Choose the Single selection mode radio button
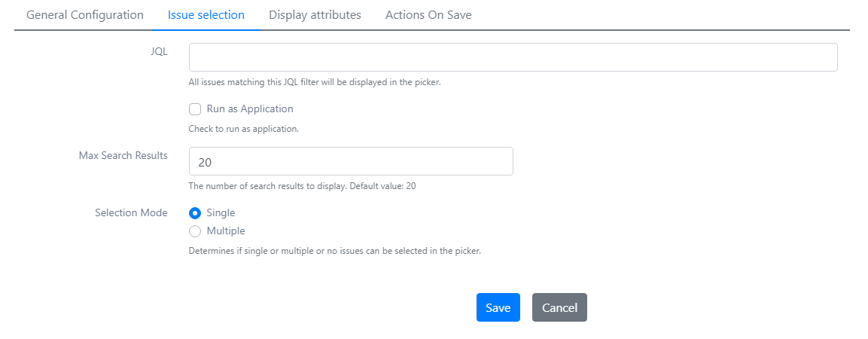The width and height of the screenshot is (868, 339). 195,213
